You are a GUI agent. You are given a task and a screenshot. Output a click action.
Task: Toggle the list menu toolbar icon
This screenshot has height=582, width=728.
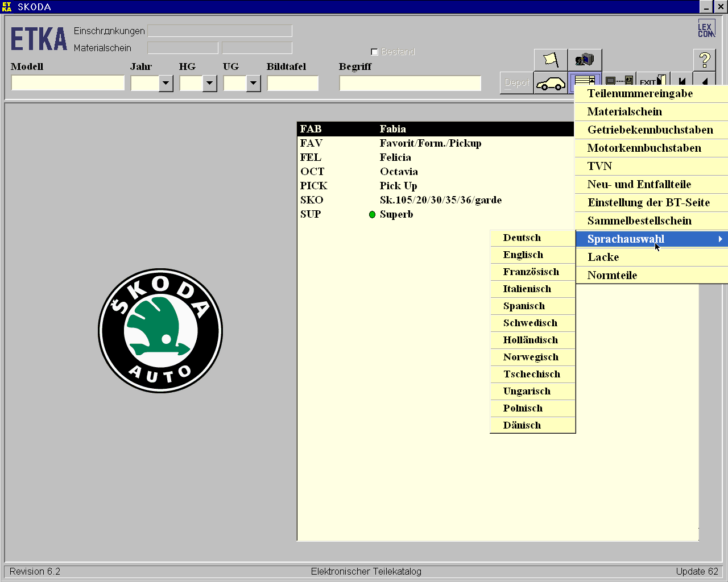[584, 80]
